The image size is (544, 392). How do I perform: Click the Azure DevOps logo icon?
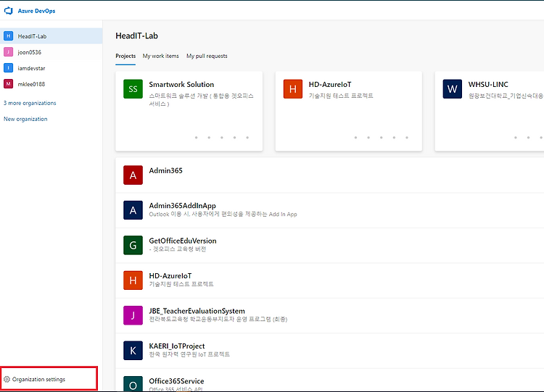click(x=8, y=11)
